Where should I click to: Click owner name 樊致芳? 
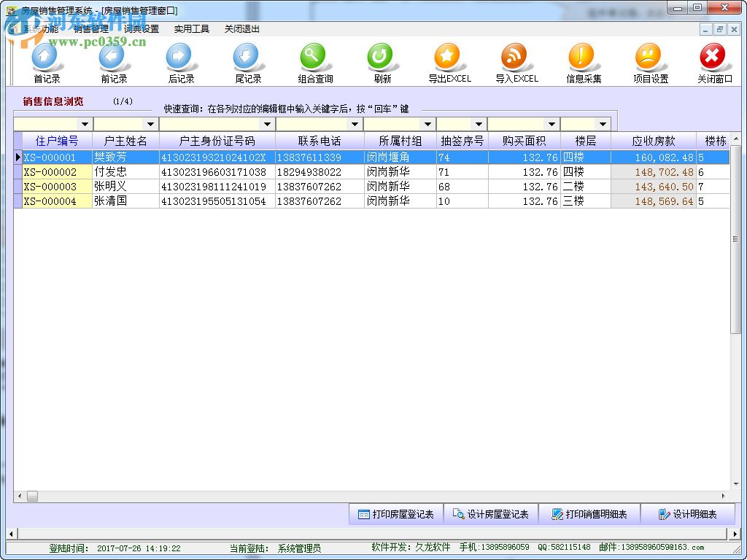coord(110,157)
